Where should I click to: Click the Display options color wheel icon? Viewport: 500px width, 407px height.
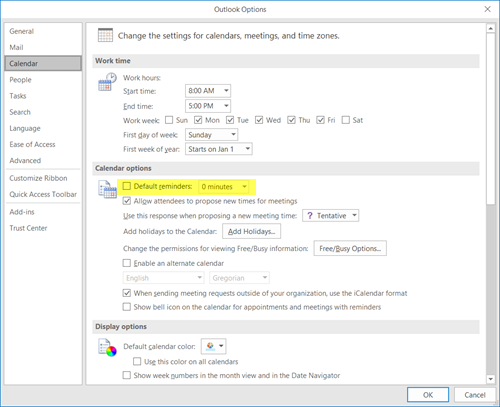click(x=107, y=347)
